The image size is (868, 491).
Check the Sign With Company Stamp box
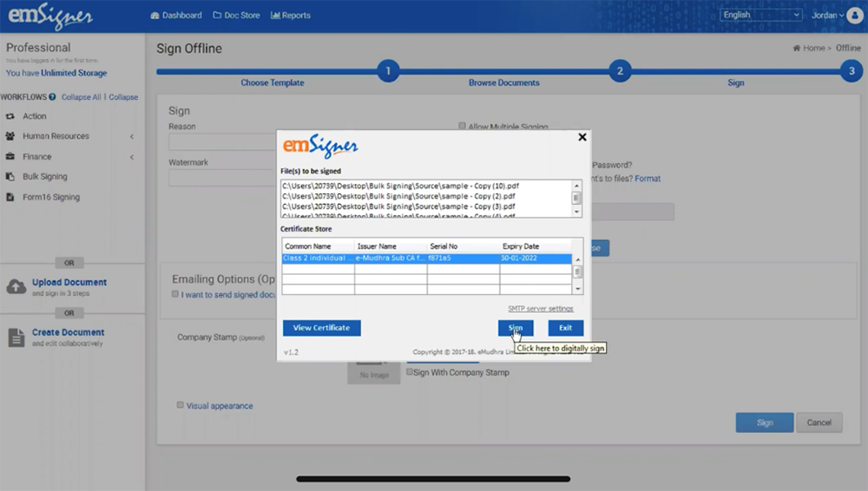pyautogui.click(x=410, y=372)
